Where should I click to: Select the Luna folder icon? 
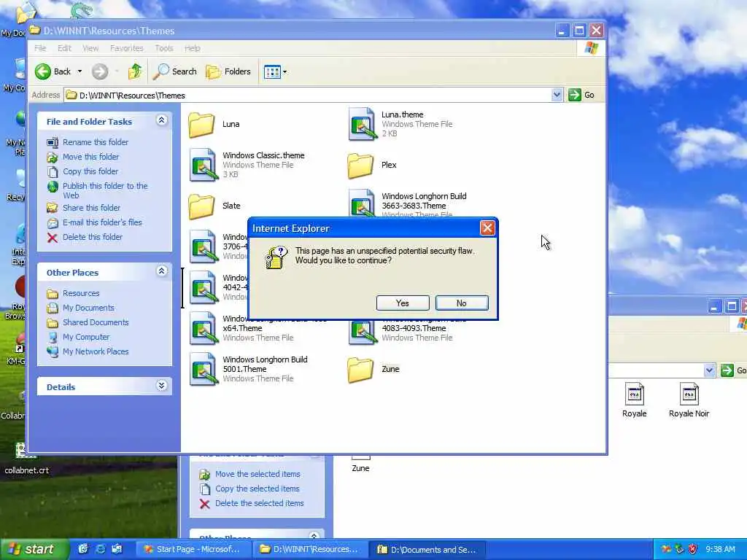tap(201, 124)
